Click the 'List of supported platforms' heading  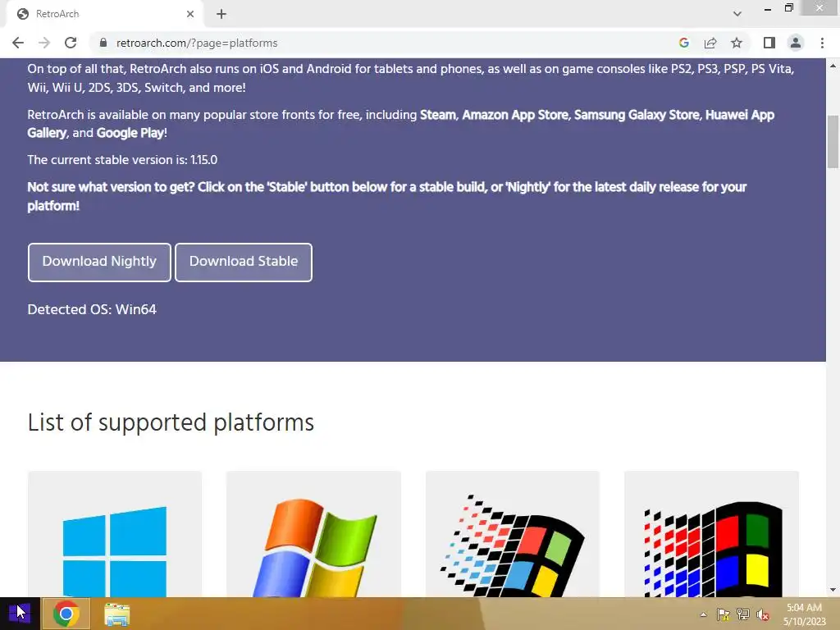tap(171, 422)
